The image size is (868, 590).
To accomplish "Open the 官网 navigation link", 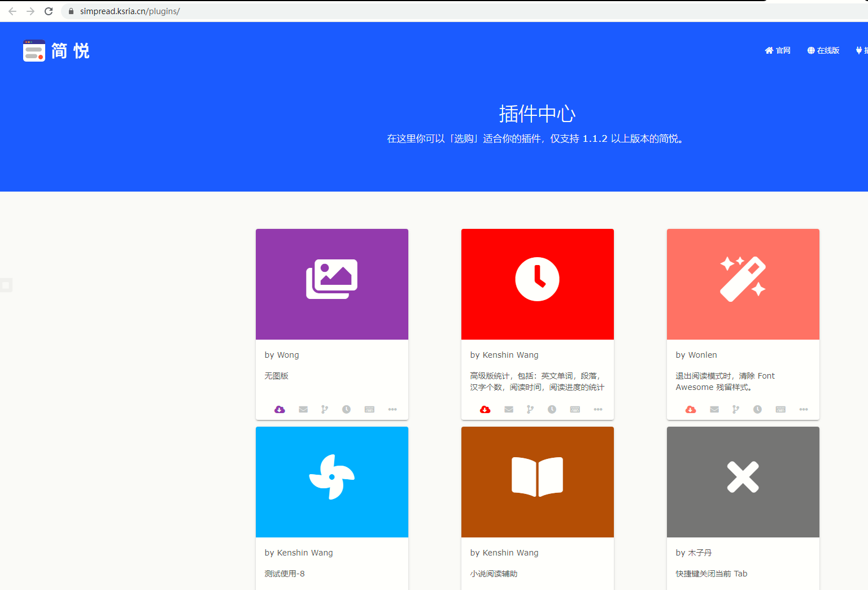I will point(778,50).
